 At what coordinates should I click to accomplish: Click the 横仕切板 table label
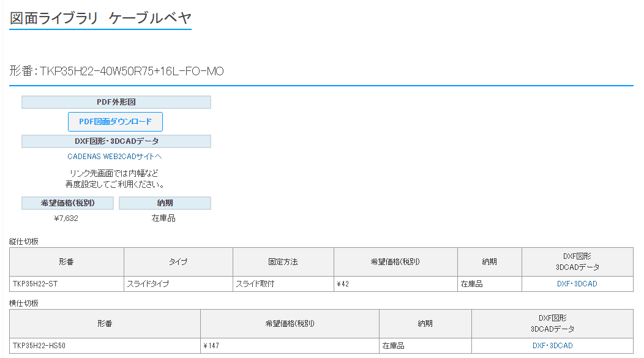[24, 304]
